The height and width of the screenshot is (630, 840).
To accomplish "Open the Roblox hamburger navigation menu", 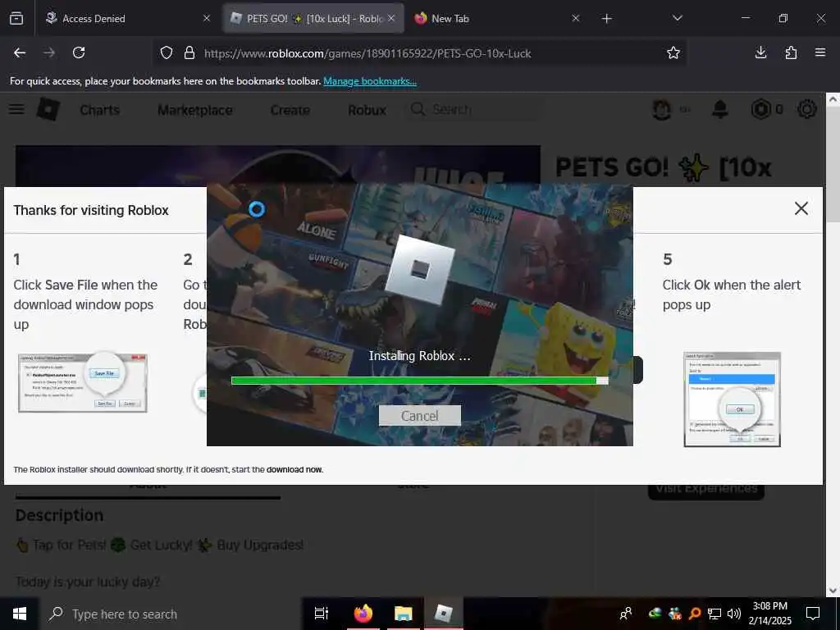I will tap(16, 109).
